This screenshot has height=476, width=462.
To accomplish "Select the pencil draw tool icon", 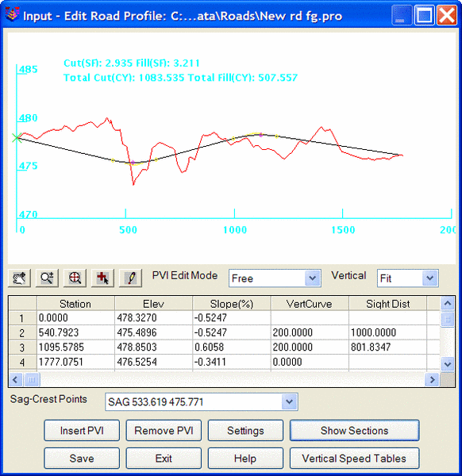I will 131,278.
